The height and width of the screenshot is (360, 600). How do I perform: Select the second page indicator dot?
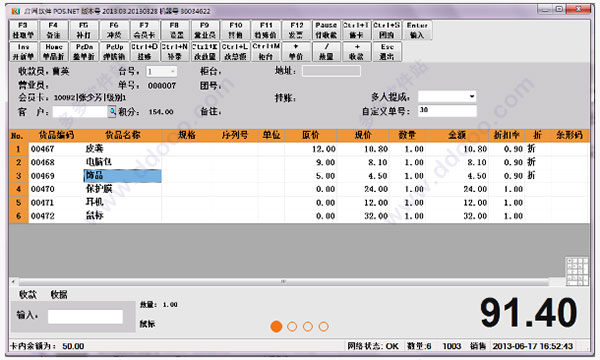pos(292,326)
